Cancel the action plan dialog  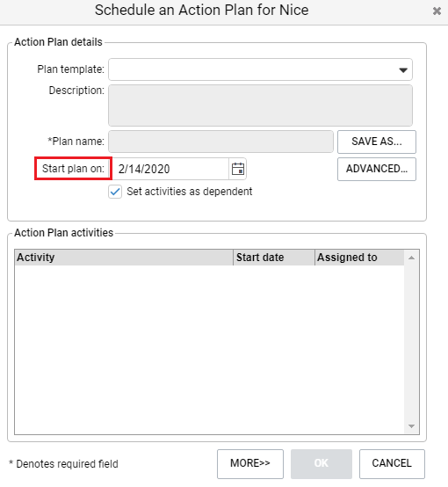click(392, 463)
